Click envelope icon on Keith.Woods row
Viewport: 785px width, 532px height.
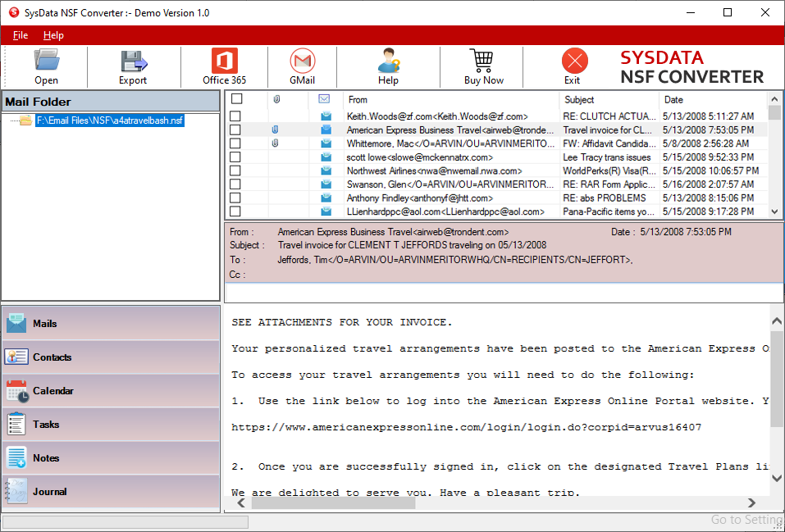[326, 116]
